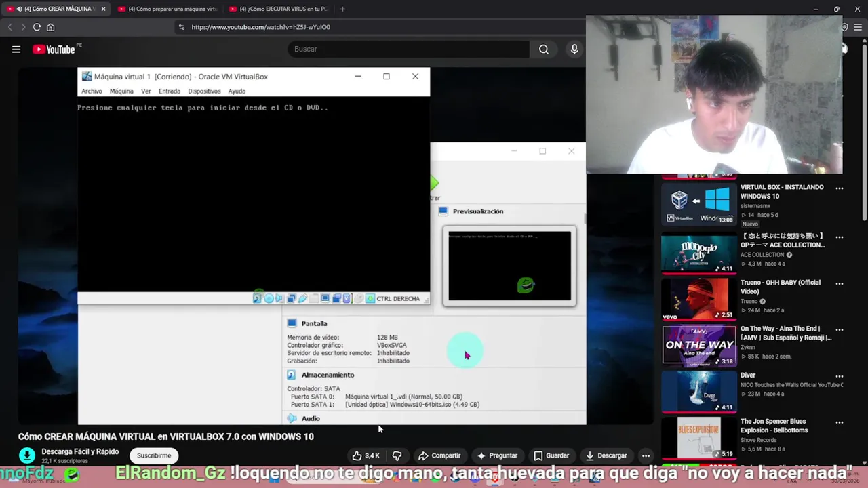The height and width of the screenshot is (488, 868).
Task: Open the Entrada menu in VirtualBox
Action: point(170,91)
